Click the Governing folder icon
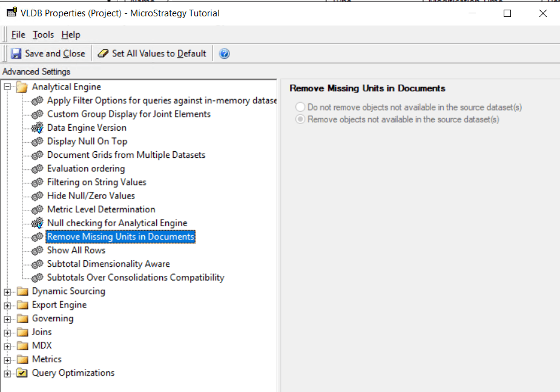Viewport: 560px width, 392px height. click(x=22, y=318)
